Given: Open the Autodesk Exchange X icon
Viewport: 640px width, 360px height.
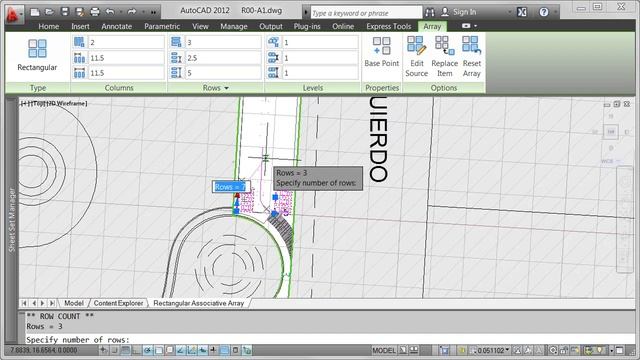Looking at the screenshot, I should [x=522, y=12].
